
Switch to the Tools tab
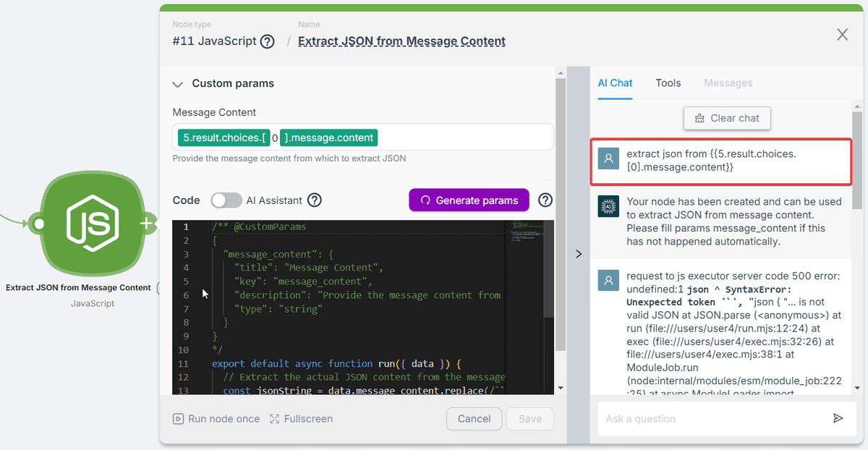pos(668,83)
